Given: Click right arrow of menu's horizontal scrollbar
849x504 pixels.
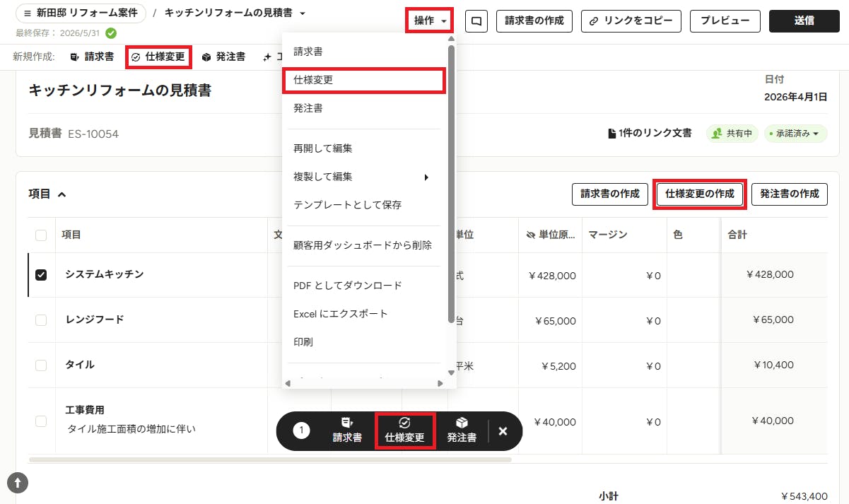Looking at the screenshot, I should pos(440,383).
